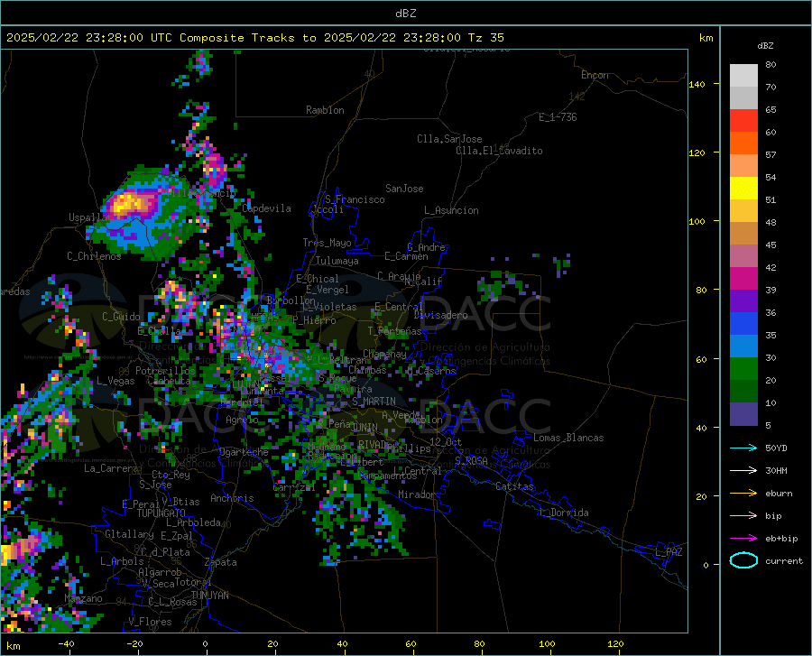Click the '30HM' legend label
Viewport: 812px width, 656px height.
coord(776,470)
